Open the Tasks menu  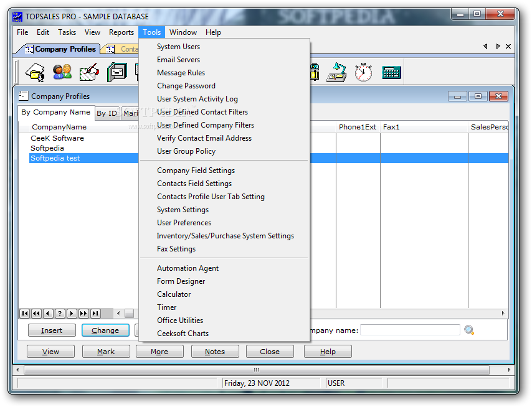click(67, 32)
